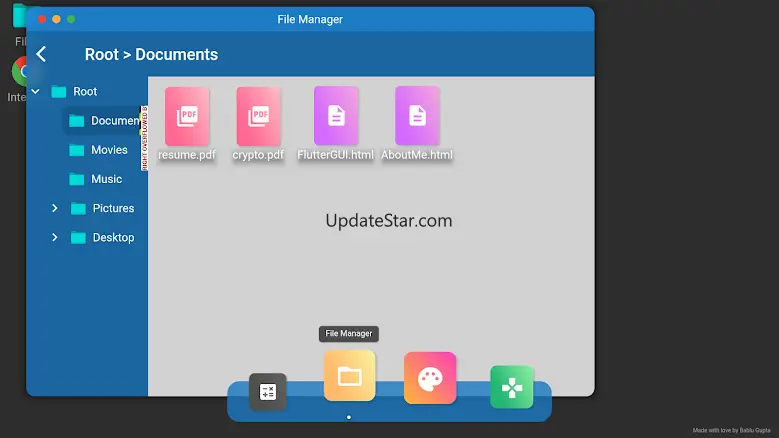779x438 pixels.
Task: Click the Documents breadcrumb in path
Action: click(x=176, y=55)
